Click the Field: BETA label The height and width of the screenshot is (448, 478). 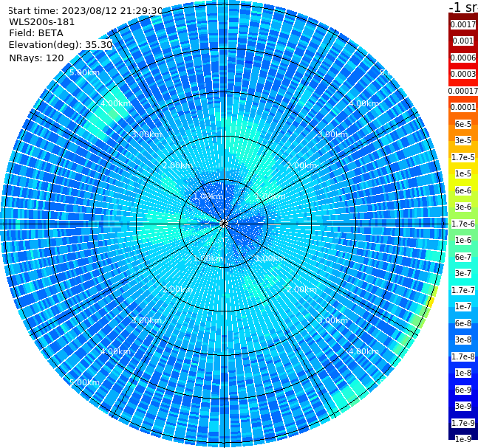36,33
